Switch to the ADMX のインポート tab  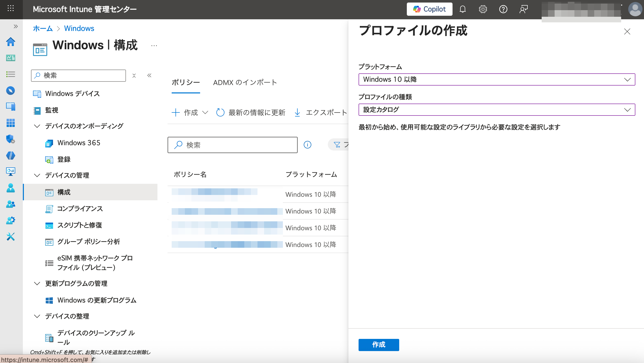[x=245, y=82]
